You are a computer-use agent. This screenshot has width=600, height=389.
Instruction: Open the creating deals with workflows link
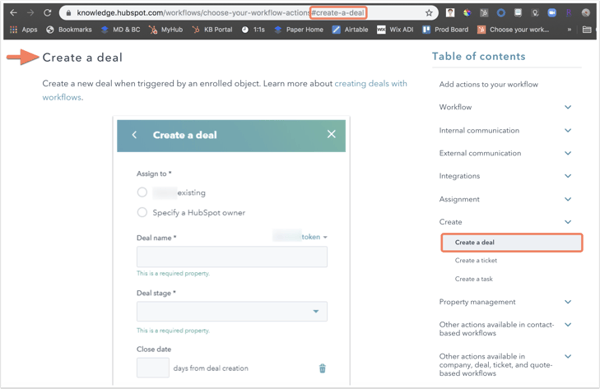[370, 83]
